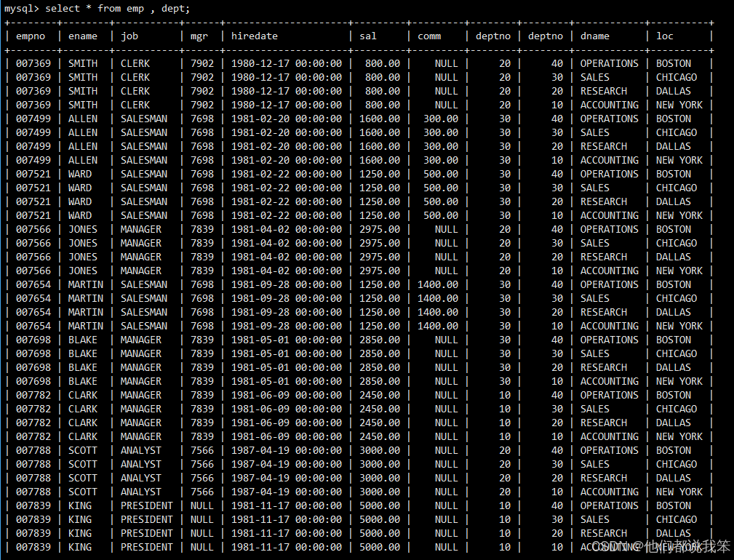
Task: Click the "empno" column header
Action: coord(31,36)
